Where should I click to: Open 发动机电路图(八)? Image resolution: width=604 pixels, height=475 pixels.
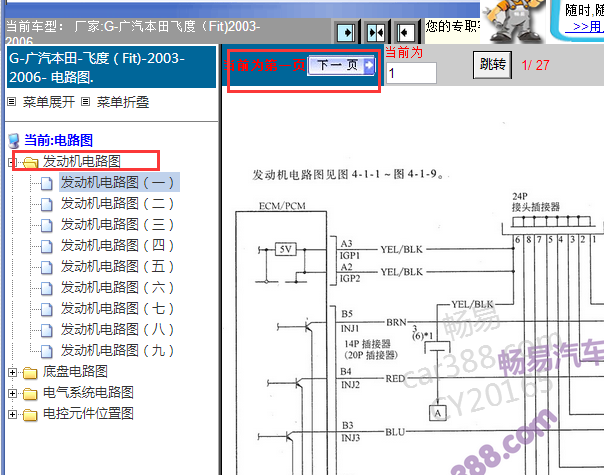pyautogui.click(x=117, y=329)
